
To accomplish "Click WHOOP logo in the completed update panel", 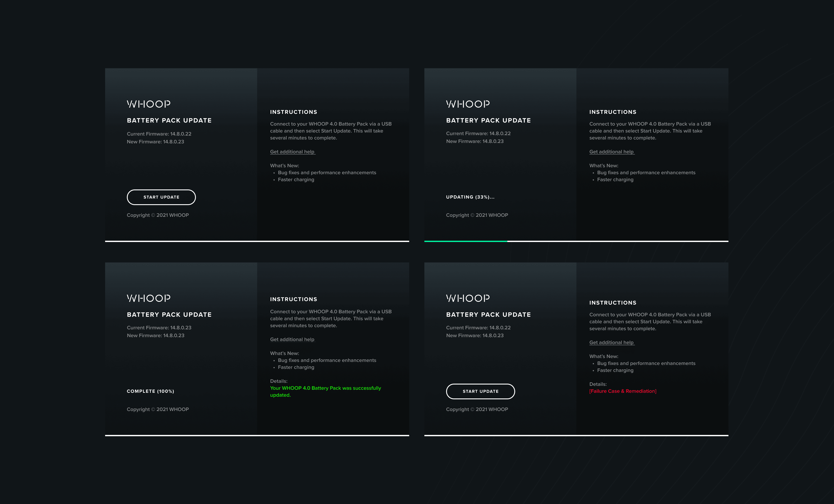I will point(148,298).
